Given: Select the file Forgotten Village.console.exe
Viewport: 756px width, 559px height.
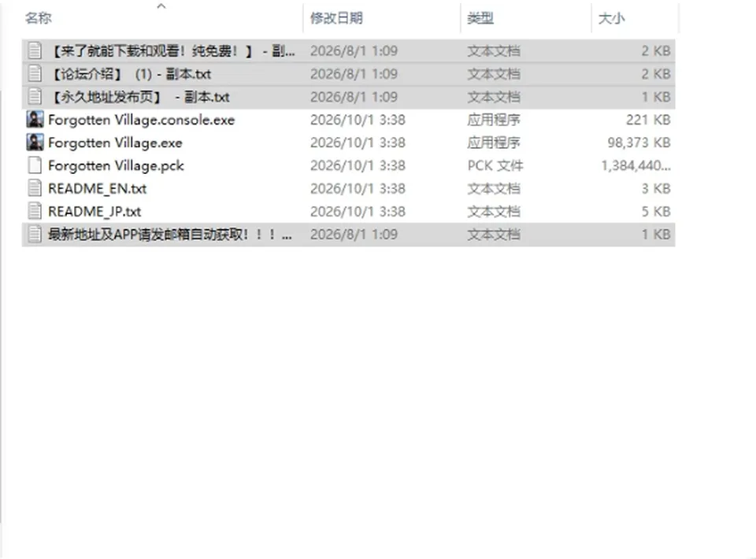Looking at the screenshot, I should click(x=141, y=120).
